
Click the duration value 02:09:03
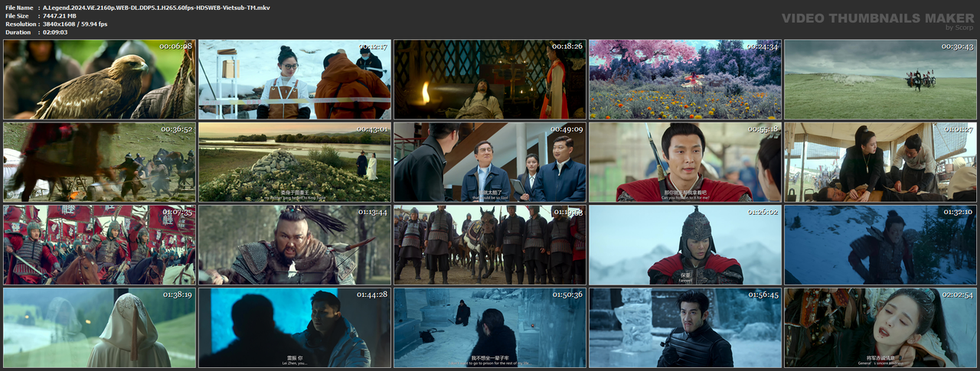tap(58, 32)
